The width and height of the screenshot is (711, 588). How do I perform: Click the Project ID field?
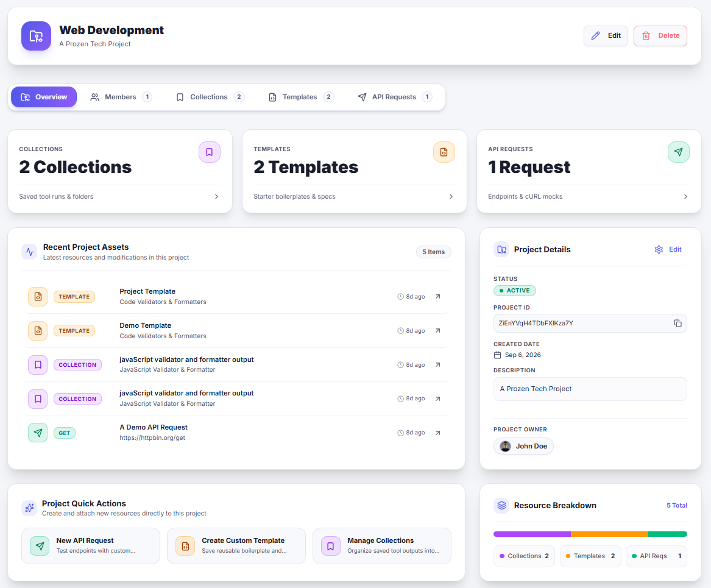click(590, 323)
